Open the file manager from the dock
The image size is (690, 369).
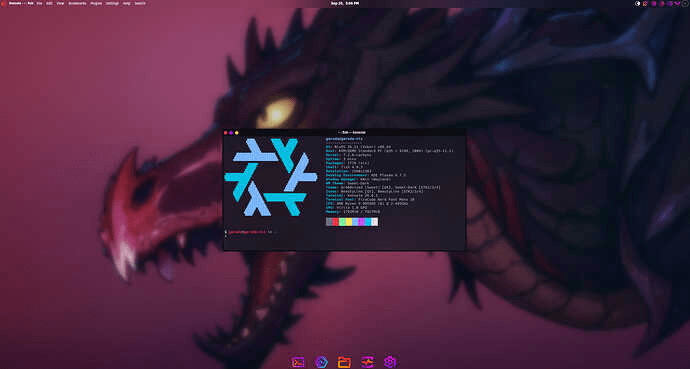coord(344,362)
